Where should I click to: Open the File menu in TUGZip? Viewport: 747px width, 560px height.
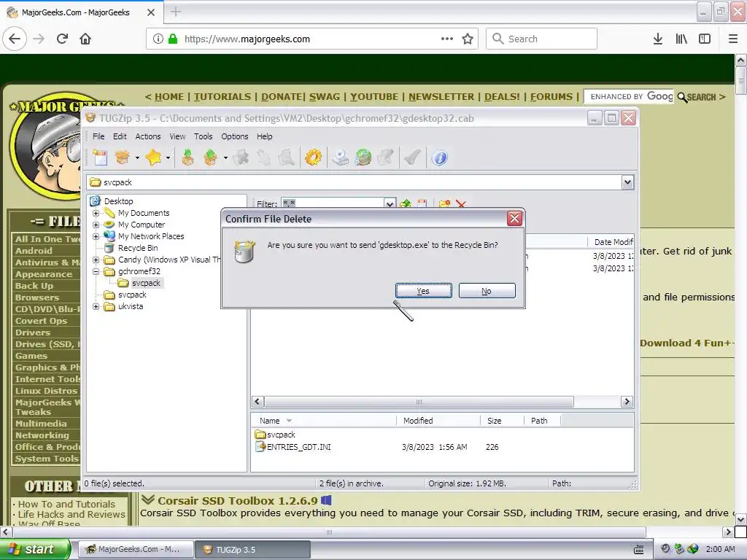[98, 136]
